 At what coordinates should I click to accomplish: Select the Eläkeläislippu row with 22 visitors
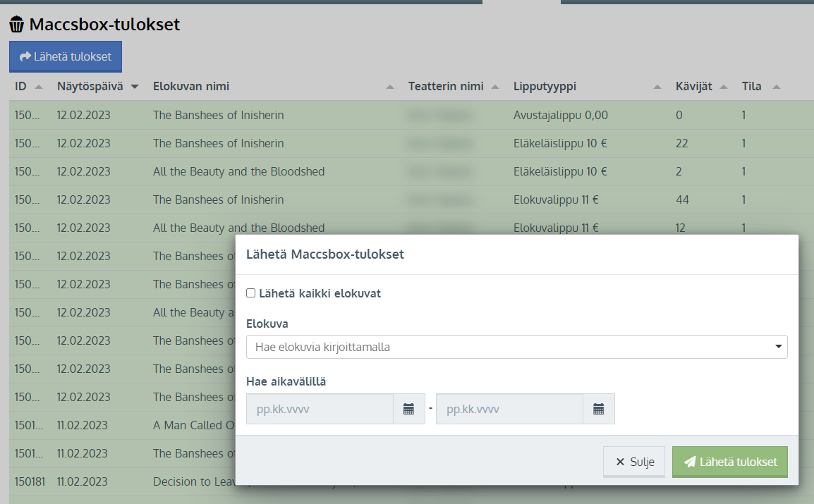pyautogui.click(x=282, y=143)
